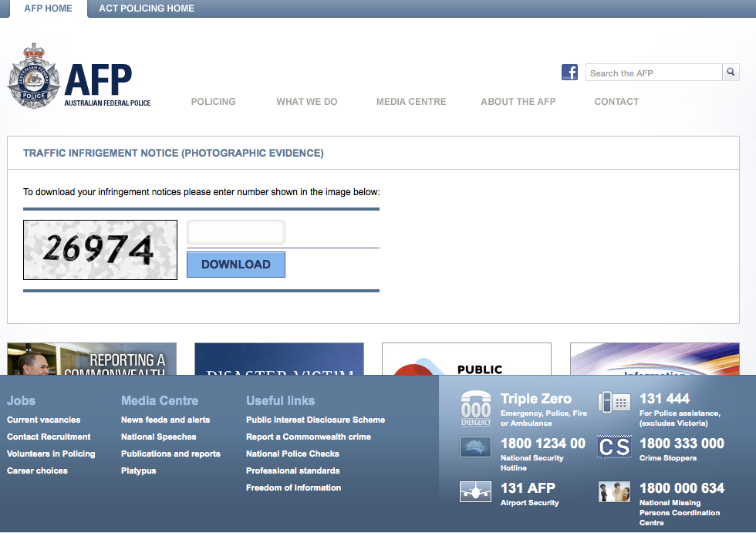The width and height of the screenshot is (756, 533).
Task: Click the 26974 captcha image
Action: 100,250
